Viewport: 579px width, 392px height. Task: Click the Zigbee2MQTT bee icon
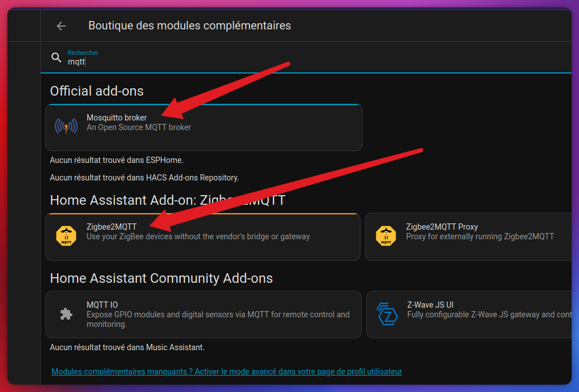tap(66, 234)
